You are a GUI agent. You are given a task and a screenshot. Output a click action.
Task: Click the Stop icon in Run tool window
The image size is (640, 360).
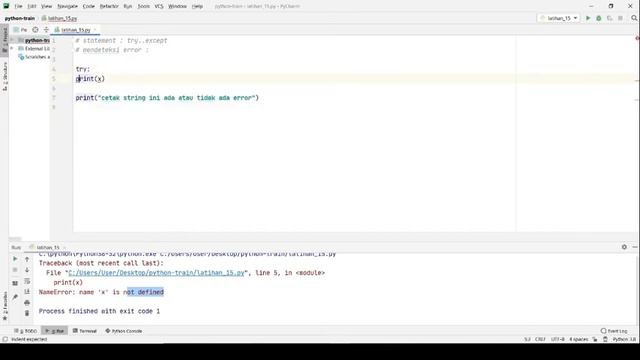(x=15, y=270)
